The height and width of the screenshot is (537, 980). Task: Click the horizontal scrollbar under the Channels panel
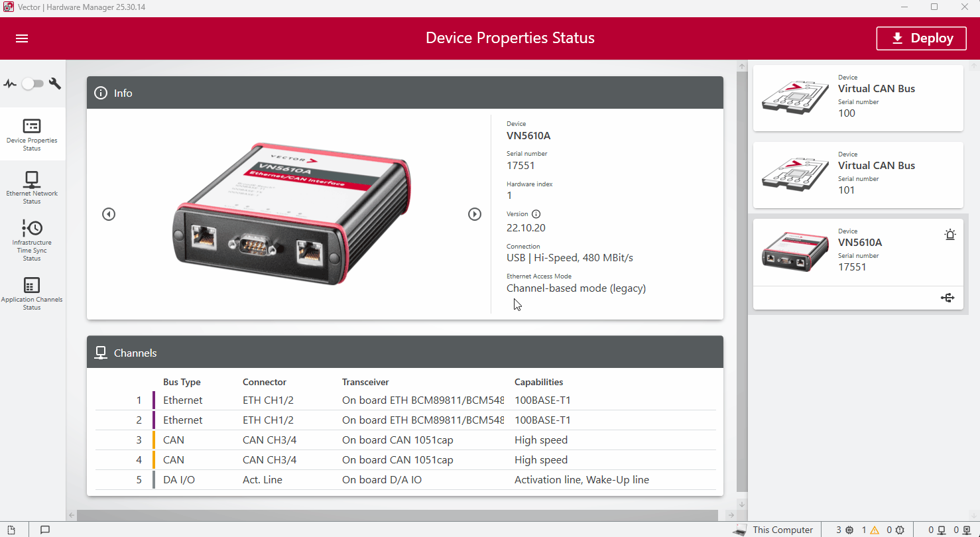[398, 515]
